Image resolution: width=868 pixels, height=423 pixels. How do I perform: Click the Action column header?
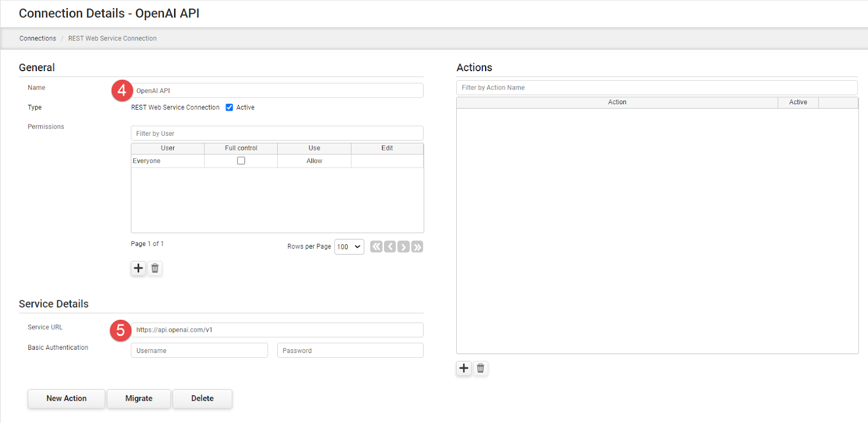point(617,103)
